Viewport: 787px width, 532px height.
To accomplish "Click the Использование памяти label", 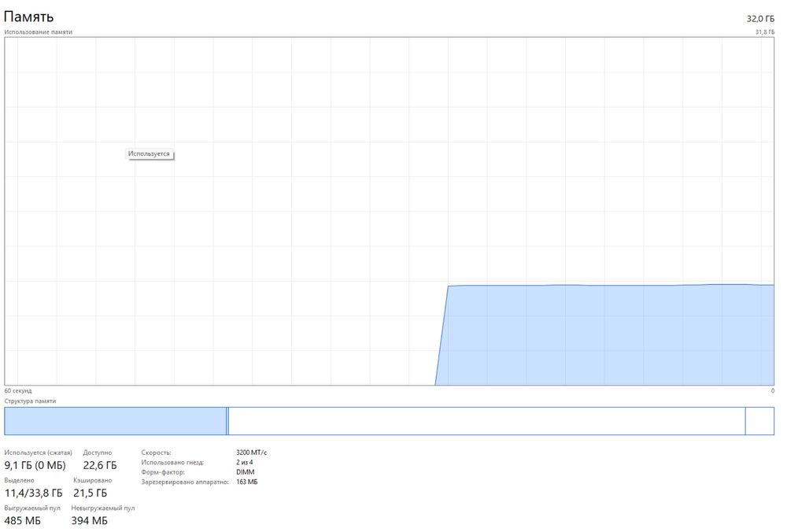I will tap(38, 32).
